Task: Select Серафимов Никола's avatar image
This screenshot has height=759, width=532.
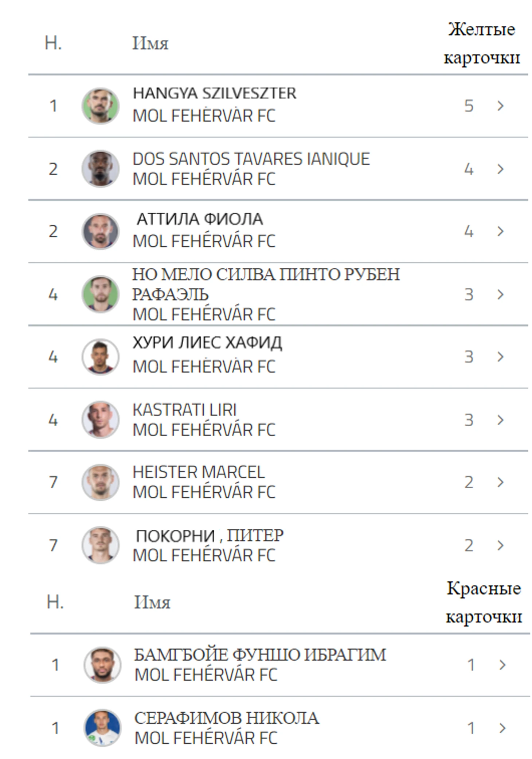Action: [102, 728]
